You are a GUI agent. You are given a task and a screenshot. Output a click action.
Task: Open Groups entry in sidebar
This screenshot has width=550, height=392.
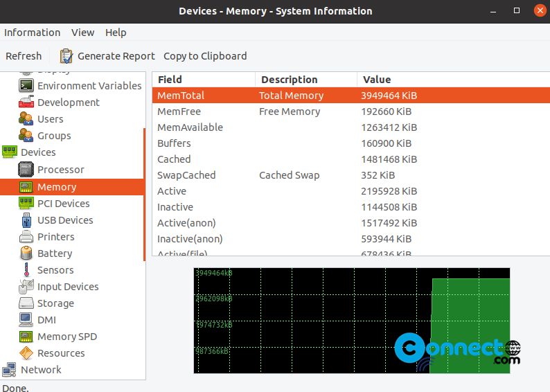[x=54, y=136]
